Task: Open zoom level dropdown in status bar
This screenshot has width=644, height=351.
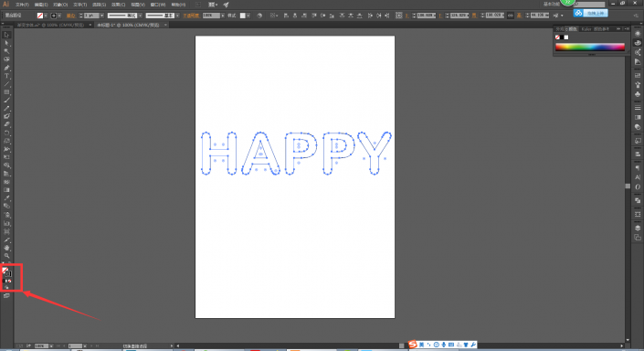Action: click(51, 346)
